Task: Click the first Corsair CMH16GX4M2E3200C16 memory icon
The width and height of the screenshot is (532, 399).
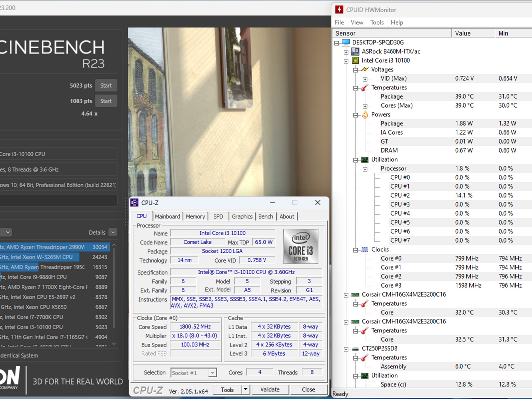Action: (x=355, y=295)
